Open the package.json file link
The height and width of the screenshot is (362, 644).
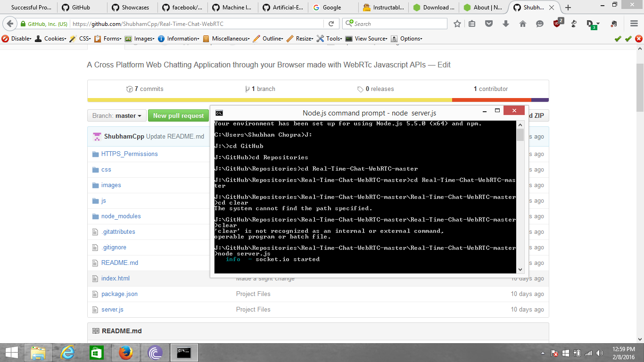[119, 294]
